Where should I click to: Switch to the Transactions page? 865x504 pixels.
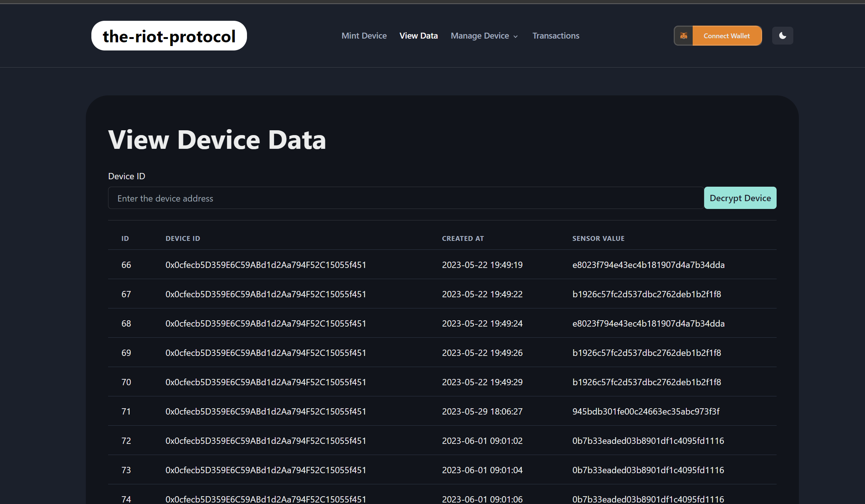coord(556,36)
